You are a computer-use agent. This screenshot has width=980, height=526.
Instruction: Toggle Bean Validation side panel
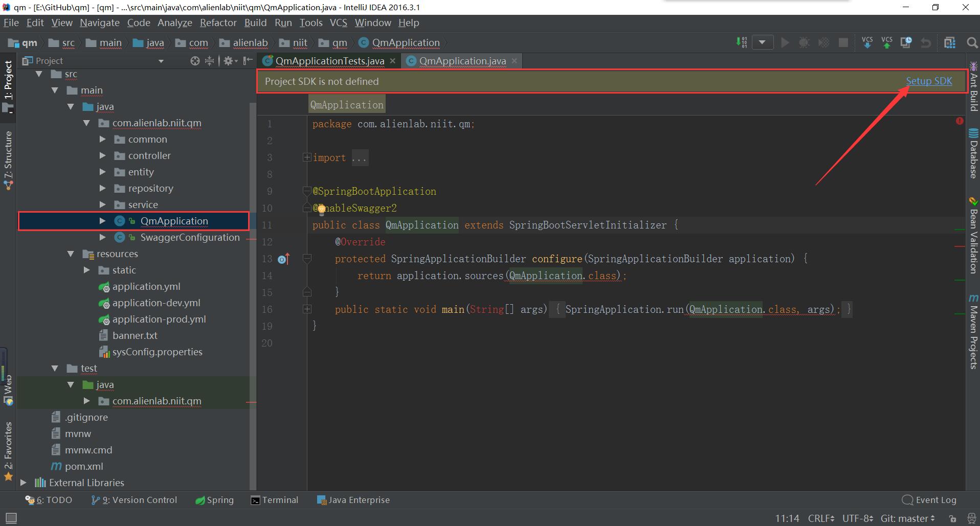tap(973, 236)
